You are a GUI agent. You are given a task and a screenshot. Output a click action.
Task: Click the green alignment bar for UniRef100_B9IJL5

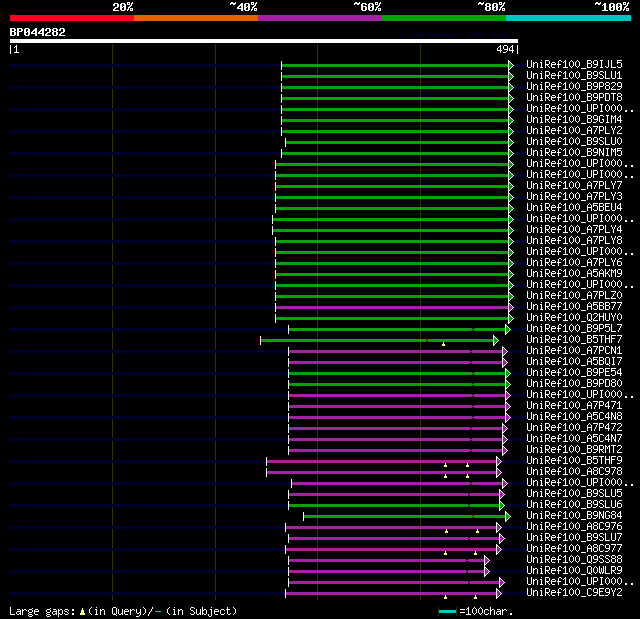click(395, 66)
